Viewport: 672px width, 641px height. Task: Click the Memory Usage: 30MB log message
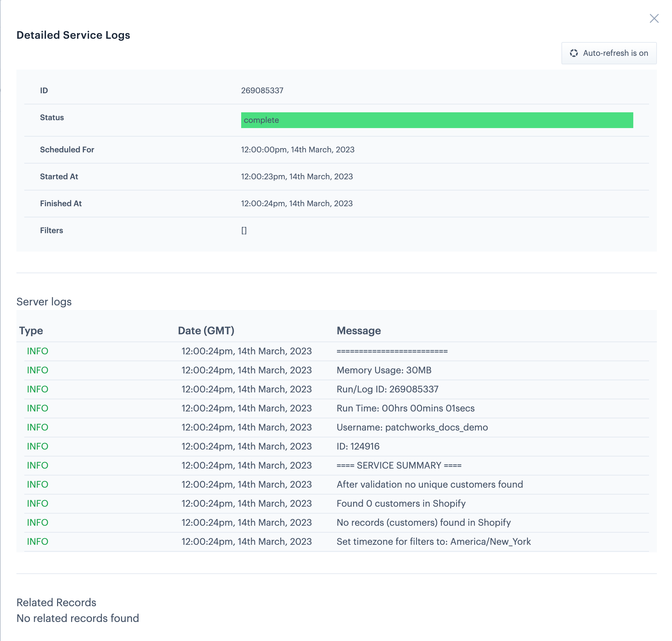click(384, 370)
